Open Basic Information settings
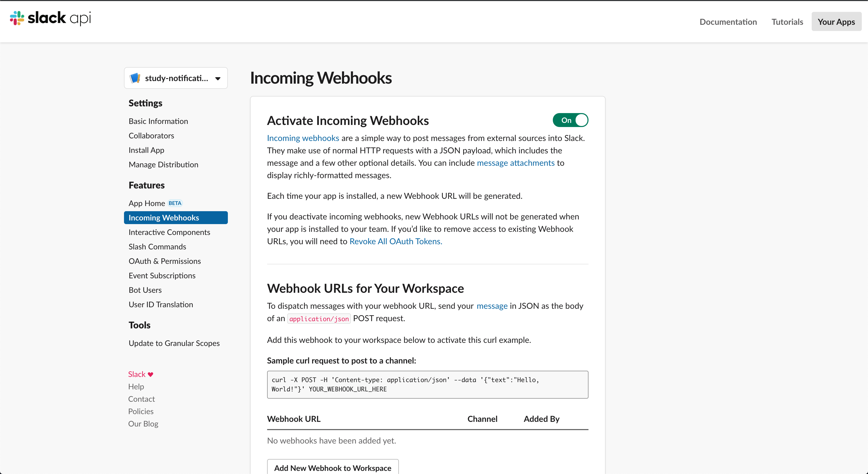868x474 pixels. click(158, 121)
